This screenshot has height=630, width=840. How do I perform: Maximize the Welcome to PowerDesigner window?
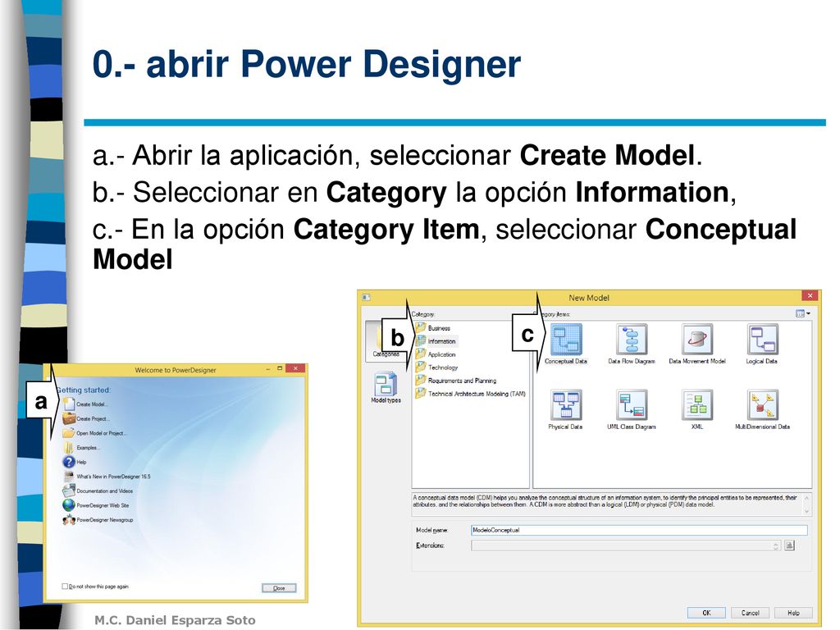(280, 368)
